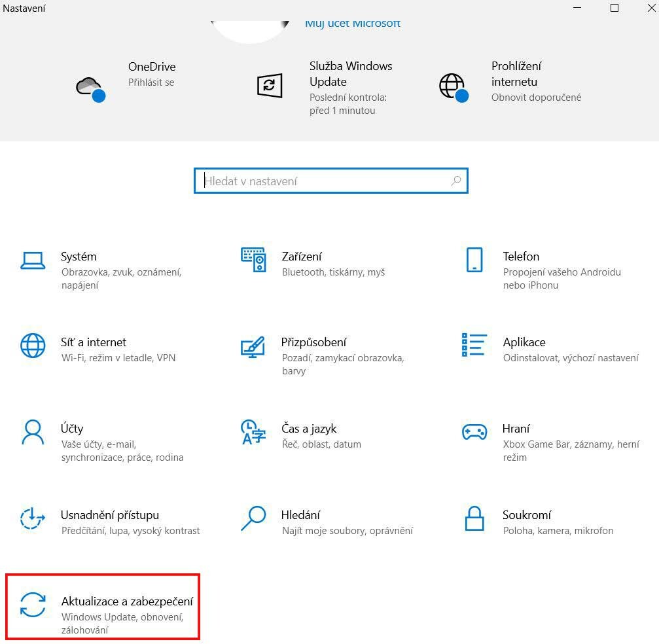The image size is (659, 644).
Task: Focus the Hledat v nastavení search field
Action: [330, 181]
